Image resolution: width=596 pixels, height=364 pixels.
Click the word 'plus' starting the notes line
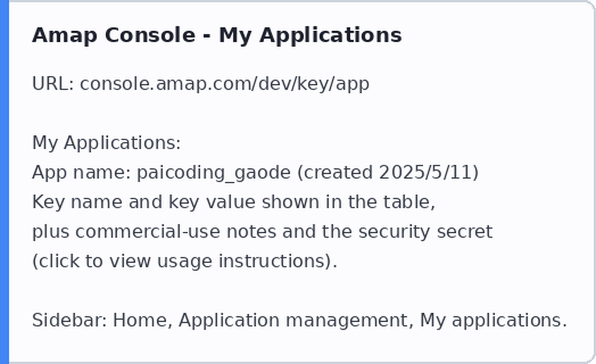(x=51, y=232)
